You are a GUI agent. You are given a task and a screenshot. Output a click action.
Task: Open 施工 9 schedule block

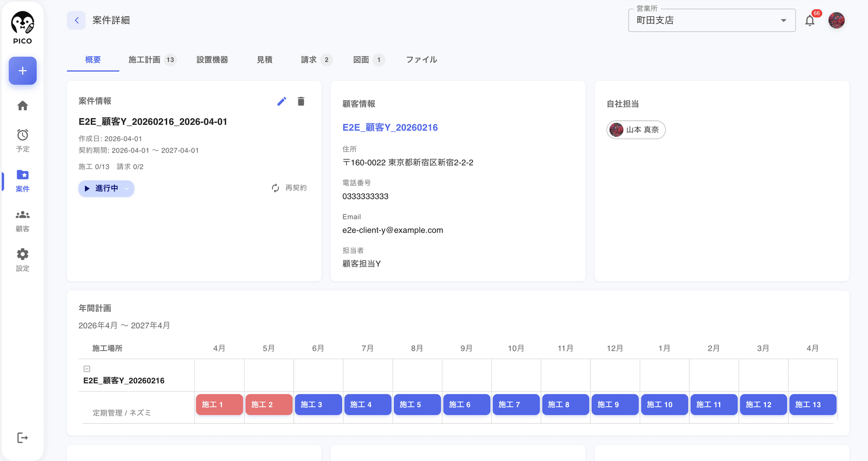615,404
